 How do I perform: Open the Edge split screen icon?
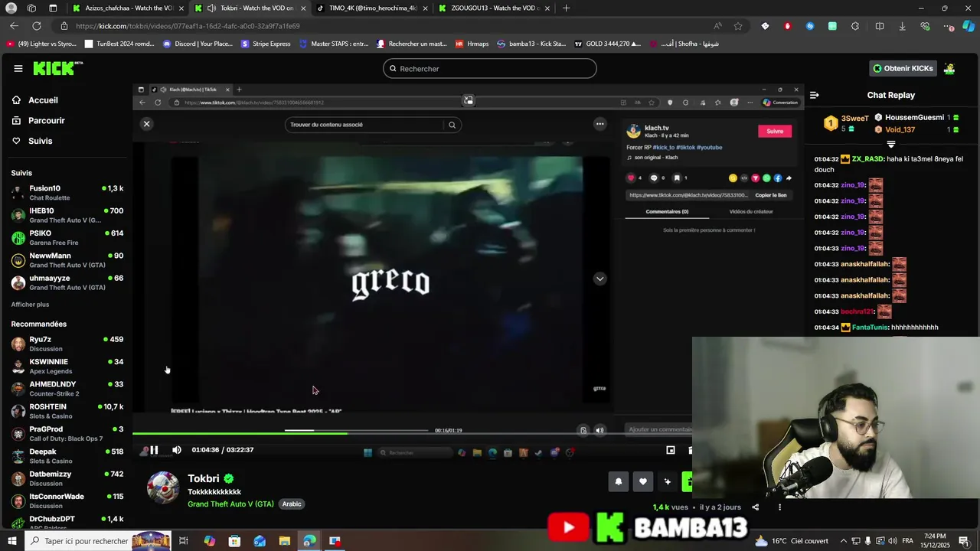[x=880, y=26]
